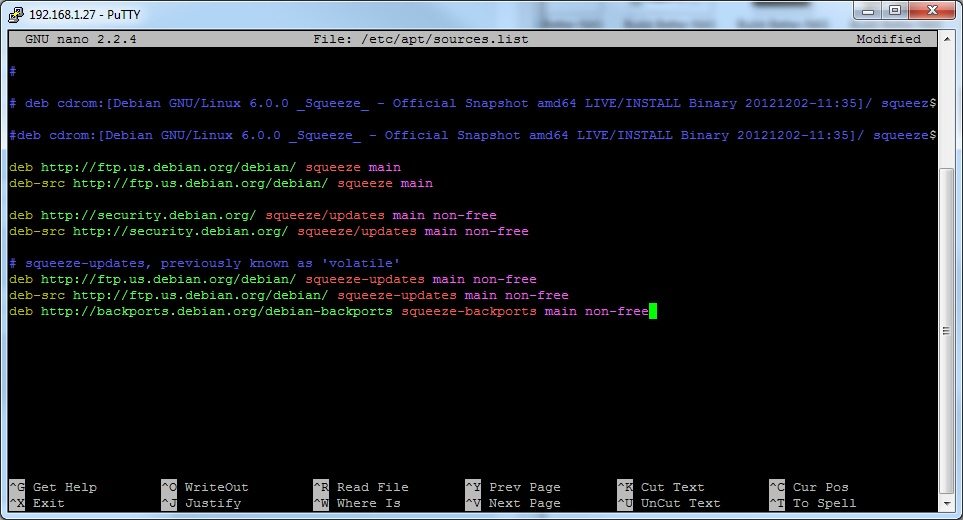Maximize the PuTTY window
Image resolution: width=963 pixels, height=520 pixels.
click(x=895, y=10)
